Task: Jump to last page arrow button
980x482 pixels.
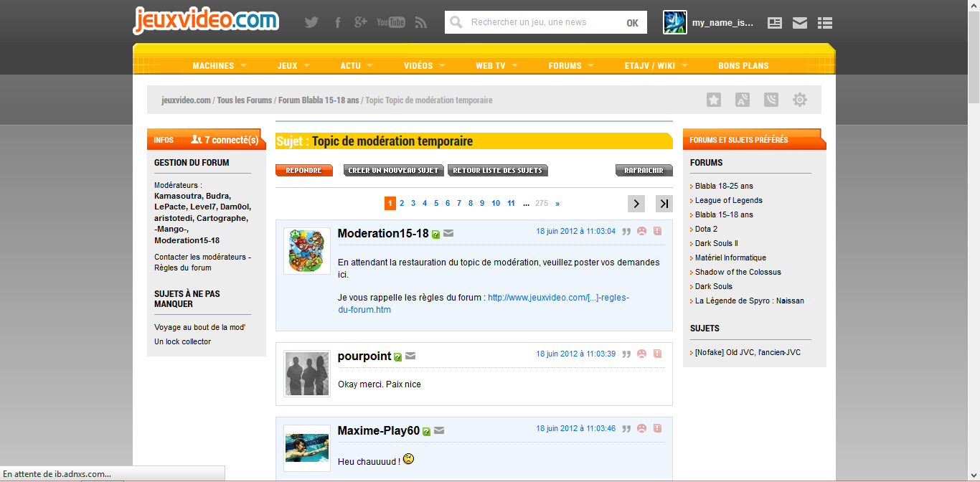Action: 664,204
